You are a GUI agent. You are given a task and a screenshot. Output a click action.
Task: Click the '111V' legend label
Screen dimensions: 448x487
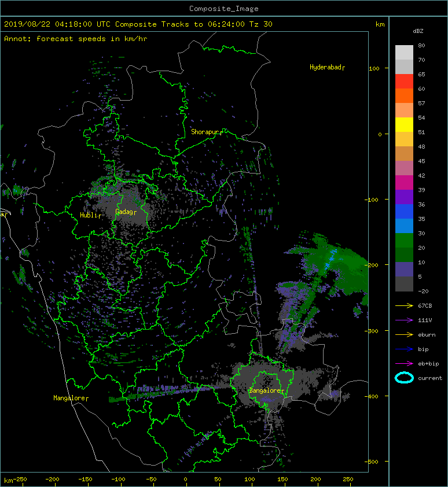(425, 320)
